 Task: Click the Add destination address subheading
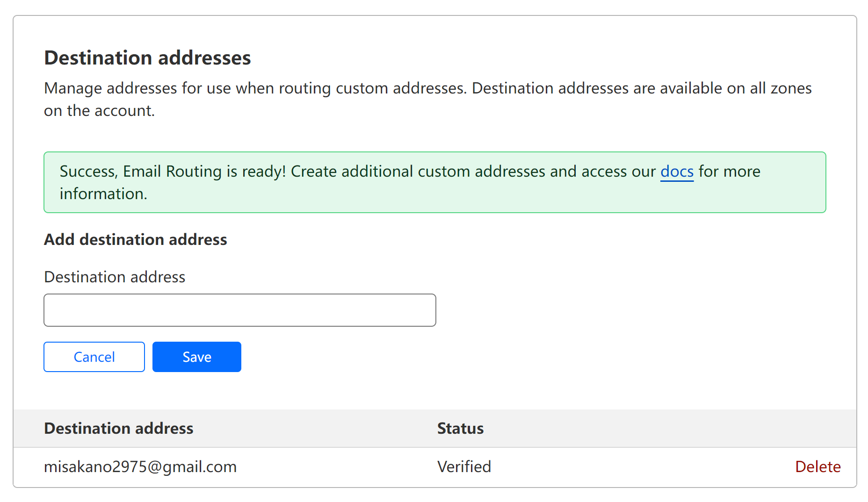click(x=135, y=239)
